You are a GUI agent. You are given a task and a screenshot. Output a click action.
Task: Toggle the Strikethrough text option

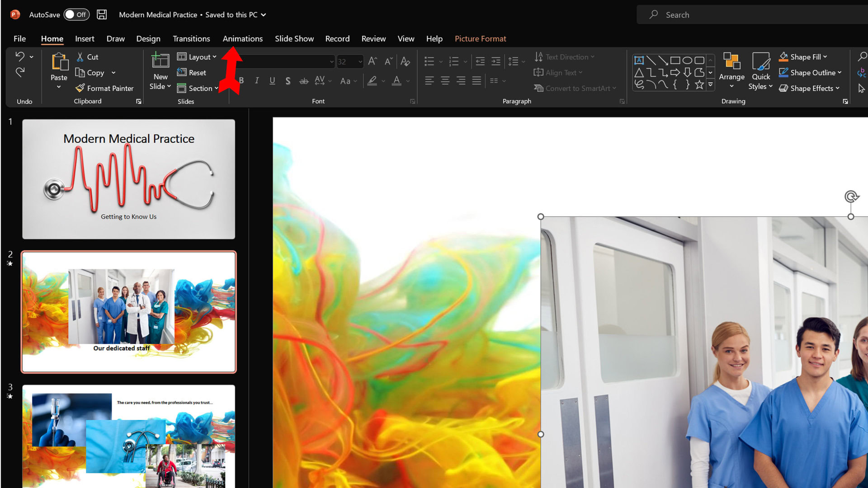tap(303, 81)
